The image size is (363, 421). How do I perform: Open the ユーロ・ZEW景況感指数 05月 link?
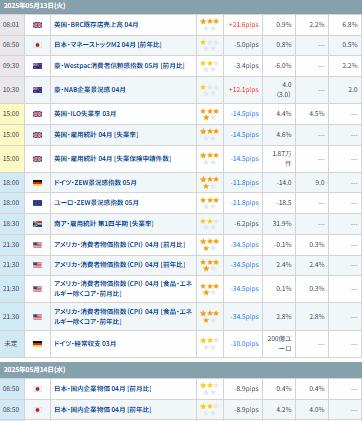(x=96, y=203)
